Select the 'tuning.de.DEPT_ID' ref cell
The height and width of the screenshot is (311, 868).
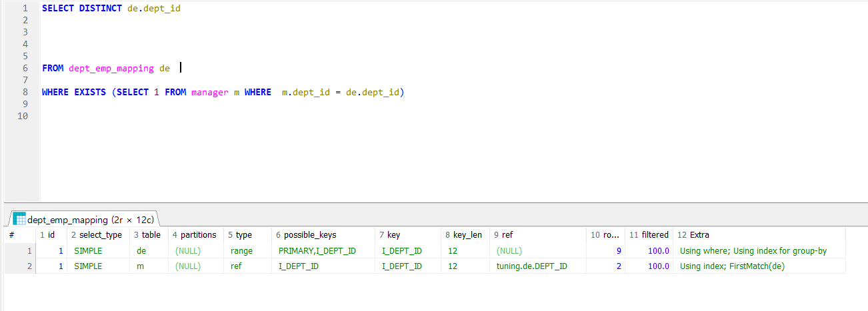[x=532, y=266]
